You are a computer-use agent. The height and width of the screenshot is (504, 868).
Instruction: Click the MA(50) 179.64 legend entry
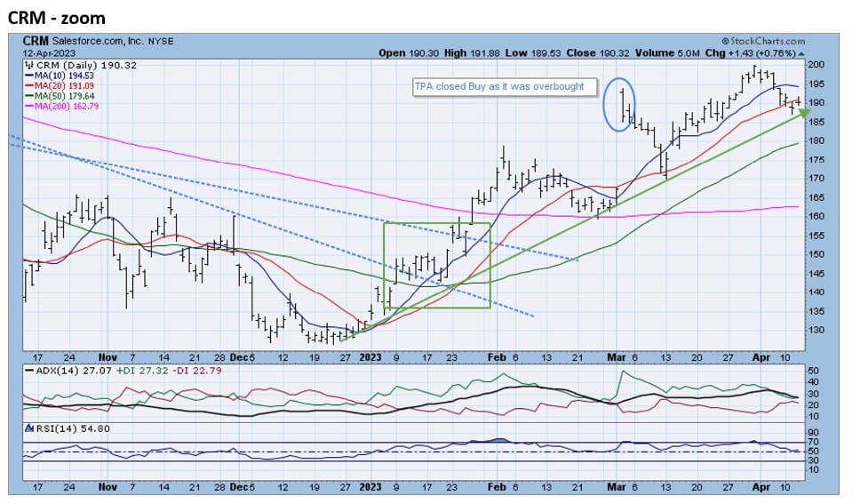pos(60,96)
